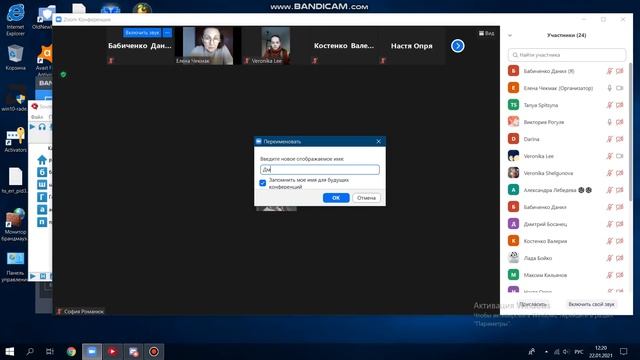Click the Bandicam record icon on the taskbar

pyautogui.click(x=153, y=351)
